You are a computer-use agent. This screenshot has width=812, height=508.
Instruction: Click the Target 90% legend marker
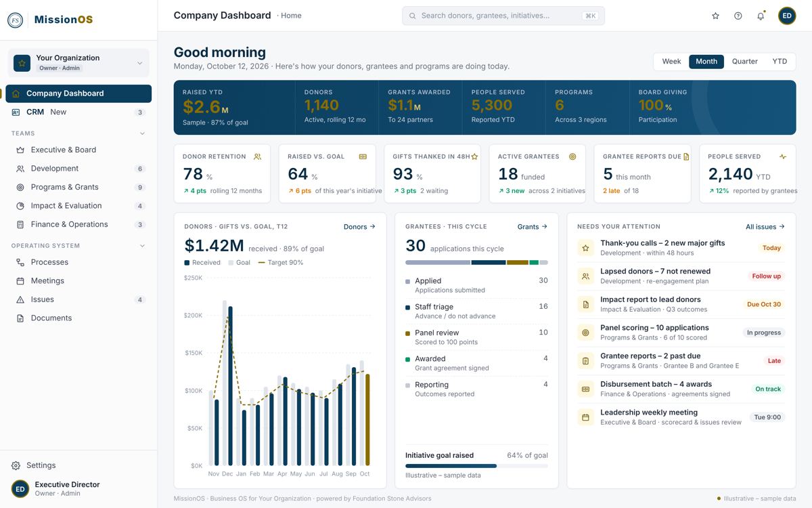pyautogui.click(x=261, y=263)
